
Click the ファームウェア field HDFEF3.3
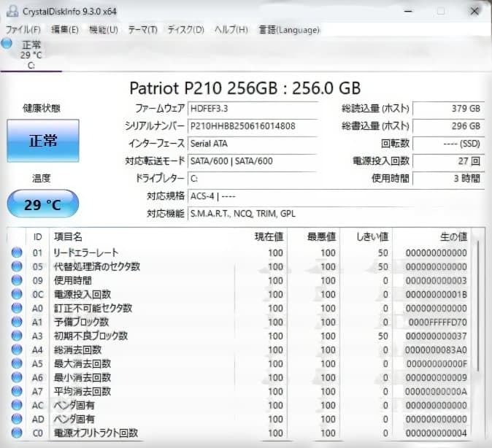(253, 109)
